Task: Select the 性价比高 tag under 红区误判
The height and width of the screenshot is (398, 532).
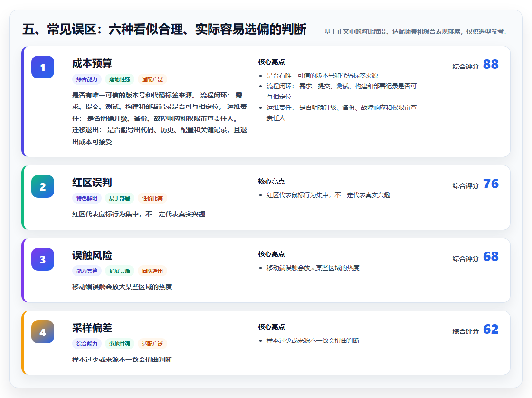Action: click(x=152, y=198)
